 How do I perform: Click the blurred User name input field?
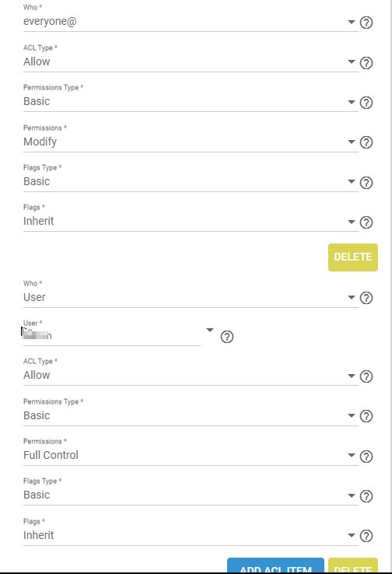click(112, 335)
